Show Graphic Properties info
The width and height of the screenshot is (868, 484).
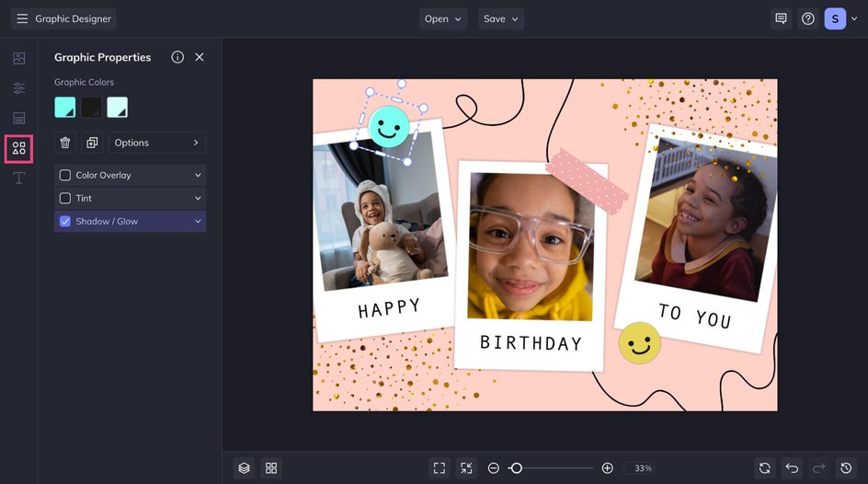point(177,57)
